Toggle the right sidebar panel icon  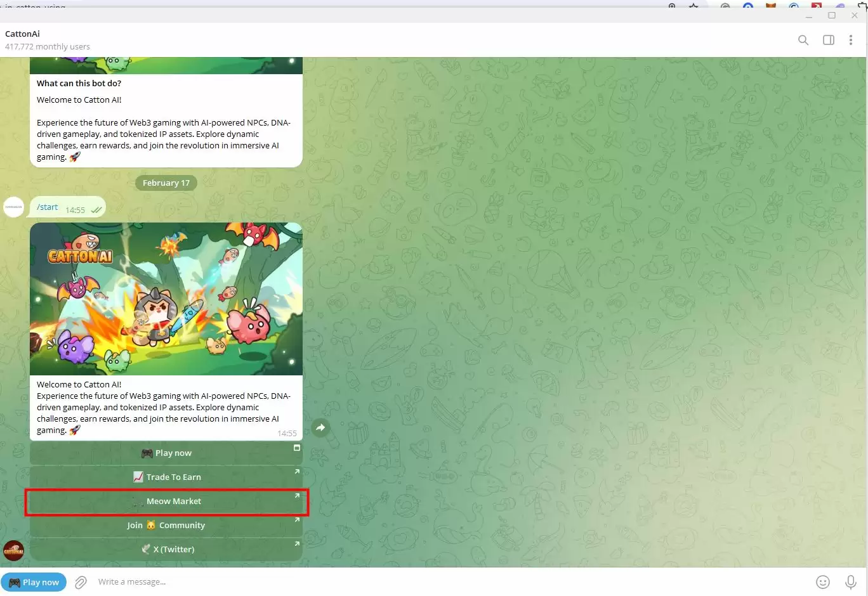click(x=829, y=40)
